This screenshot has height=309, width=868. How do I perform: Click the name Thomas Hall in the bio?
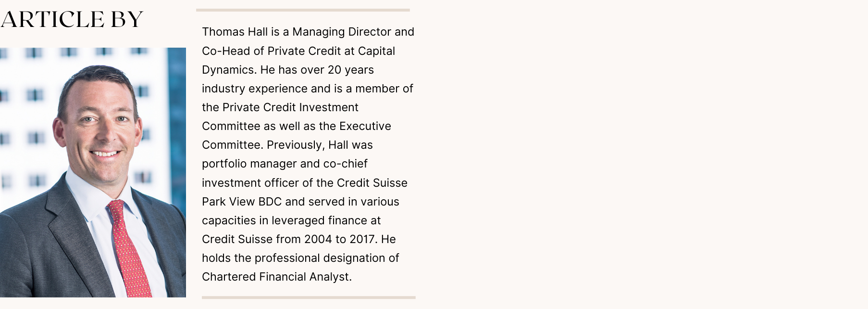[235, 32]
